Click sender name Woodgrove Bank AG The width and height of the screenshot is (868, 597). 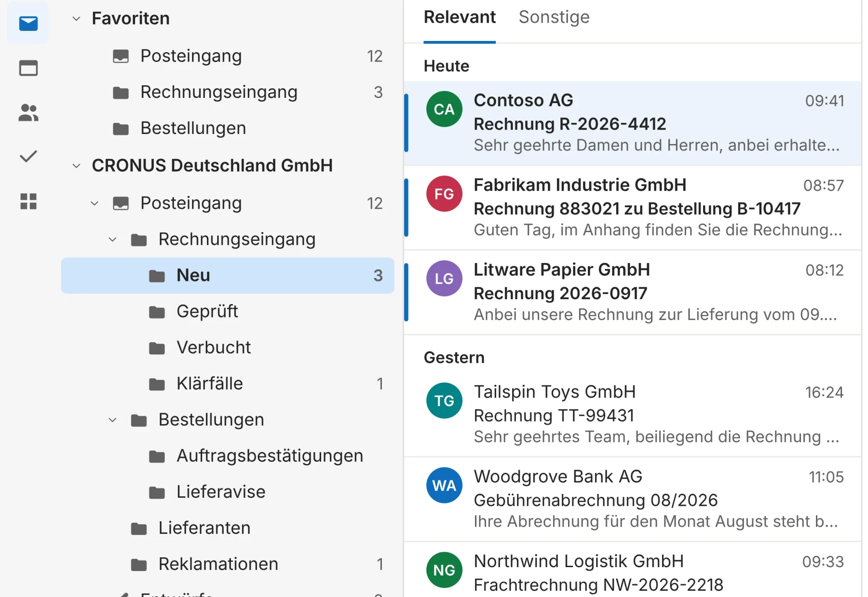(558, 477)
